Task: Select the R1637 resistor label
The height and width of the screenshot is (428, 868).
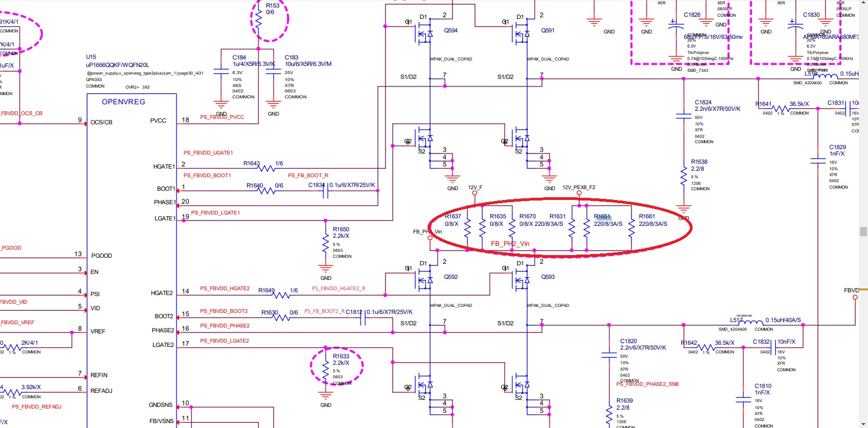Action: pyautogui.click(x=453, y=216)
